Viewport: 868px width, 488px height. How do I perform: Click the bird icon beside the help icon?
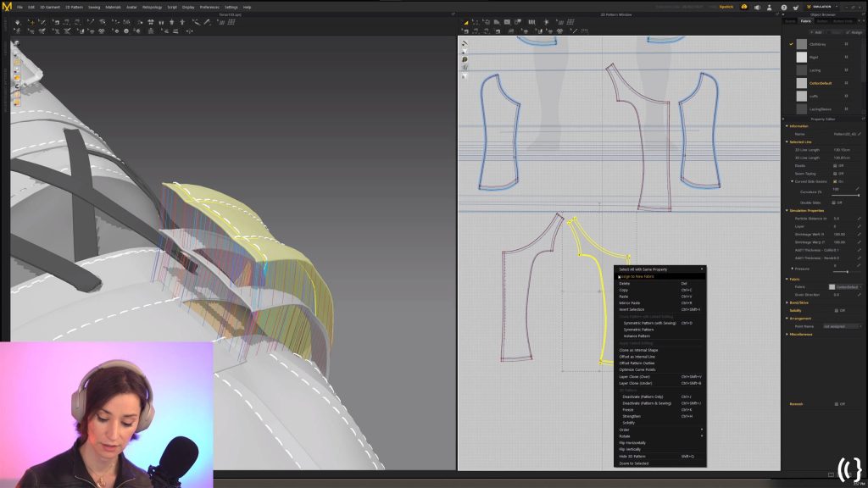[796, 7]
